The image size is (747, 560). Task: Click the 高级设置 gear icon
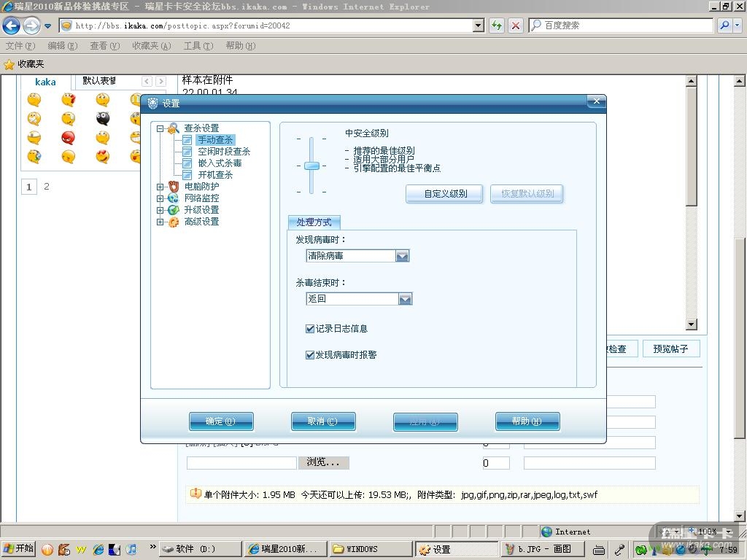point(174,222)
